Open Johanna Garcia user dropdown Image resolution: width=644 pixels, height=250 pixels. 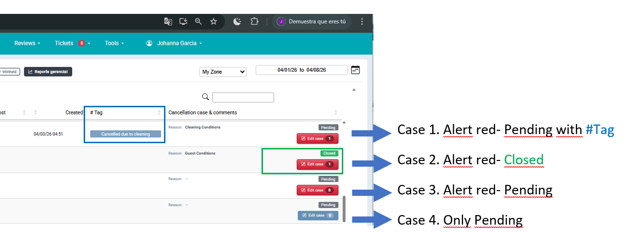click(174, 43)
